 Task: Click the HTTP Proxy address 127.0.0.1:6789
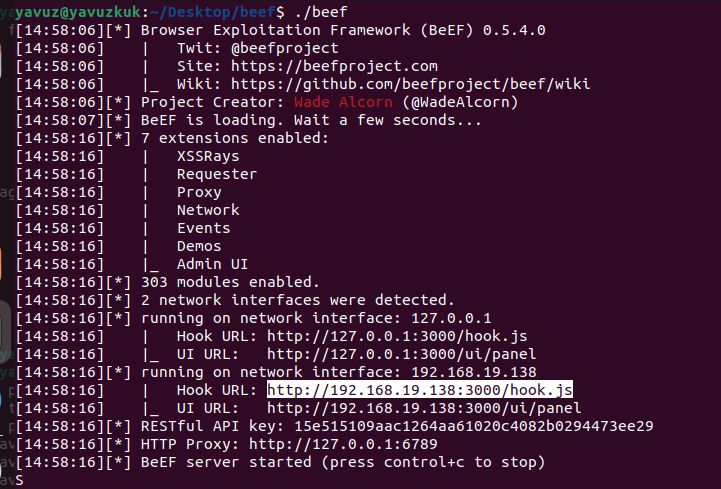click(x=343, y=444)
